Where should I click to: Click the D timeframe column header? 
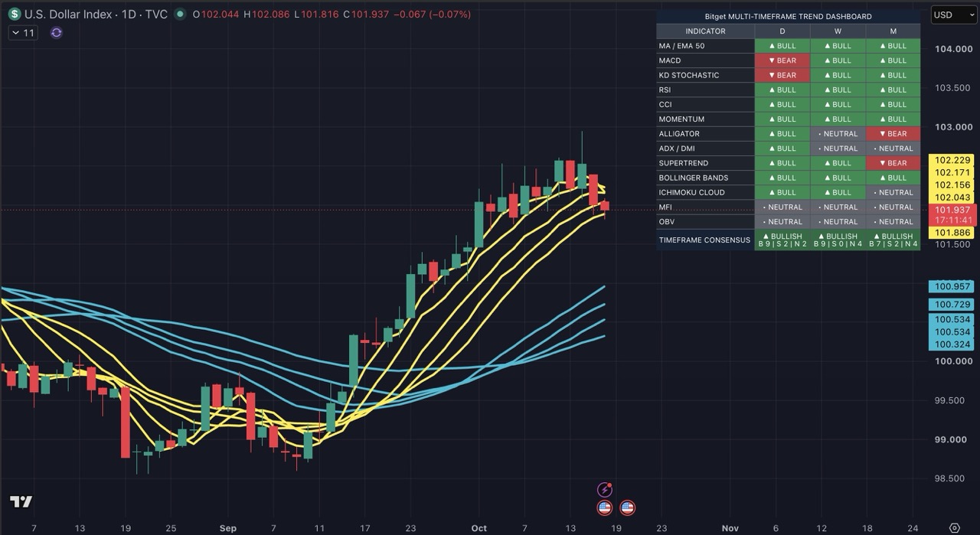coord(782,31)
